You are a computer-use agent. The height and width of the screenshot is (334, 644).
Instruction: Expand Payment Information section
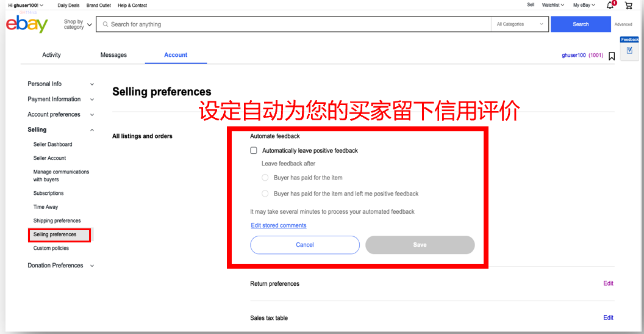(61, 99)
